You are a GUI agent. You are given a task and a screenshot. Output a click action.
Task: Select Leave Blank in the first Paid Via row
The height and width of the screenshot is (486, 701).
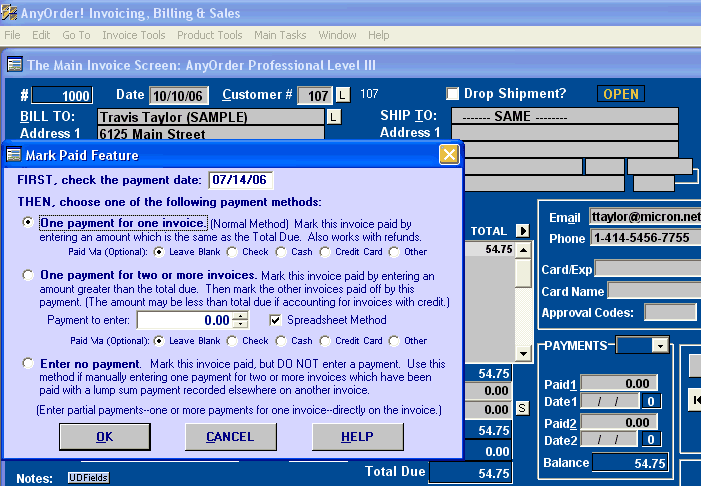pos(159,252)
